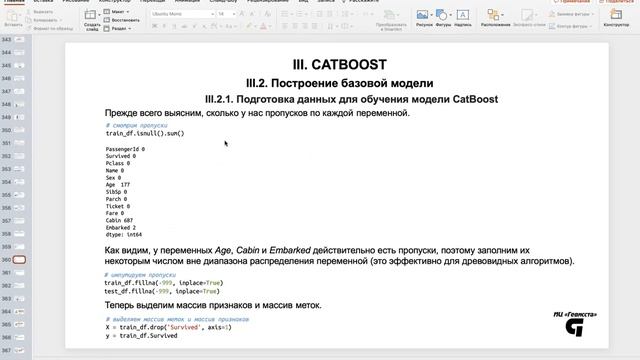Click code line train_df.isnull().sum()
The image size is (640, 360).
145,133
